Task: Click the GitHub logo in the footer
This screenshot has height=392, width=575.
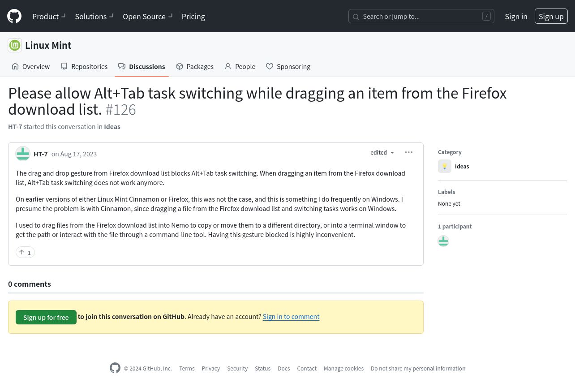Action: click(x=115, y=368)
